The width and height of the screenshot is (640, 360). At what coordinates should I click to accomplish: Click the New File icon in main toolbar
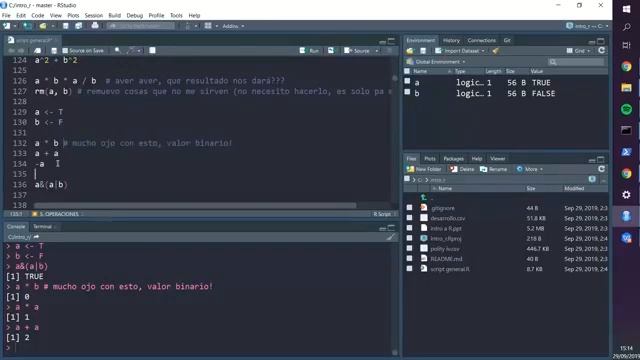tap(7, 26)
